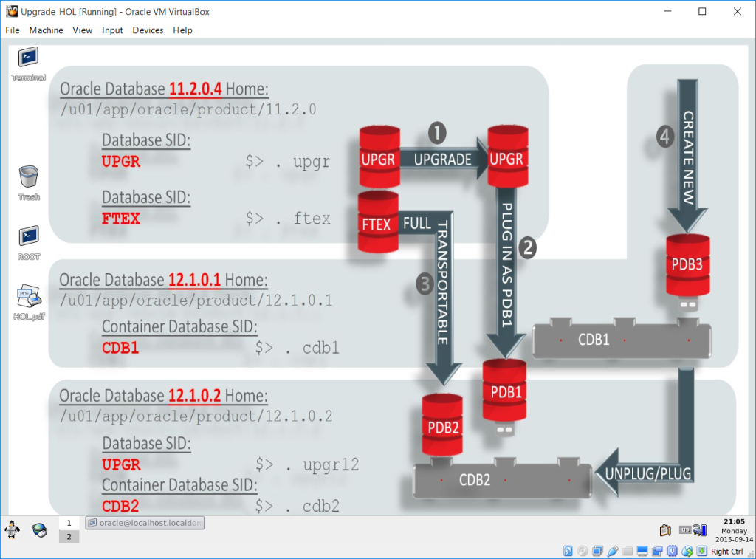Click the VirtualBox app icon in title bar
This screenshot has width=756, height=559.
[12, 11]
